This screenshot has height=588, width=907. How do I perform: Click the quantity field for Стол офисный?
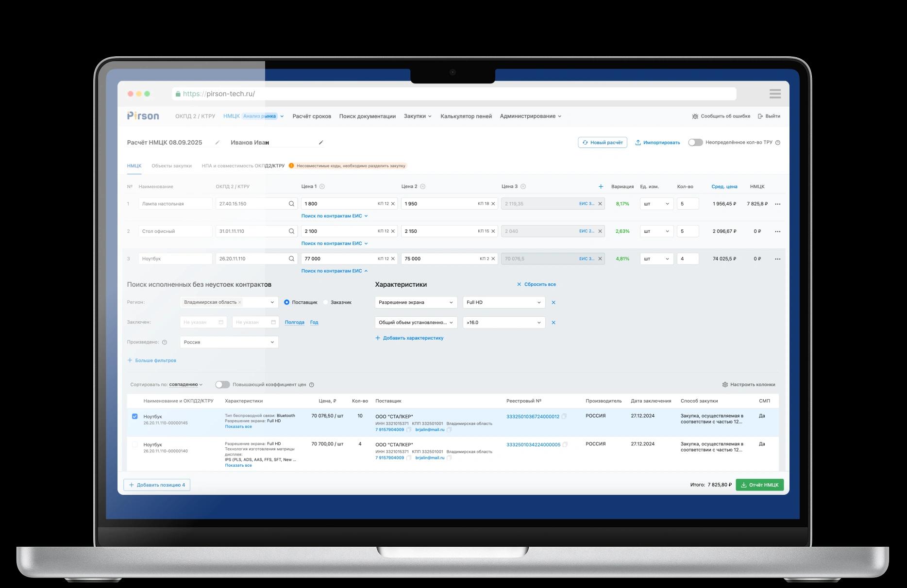coord(688,231)
